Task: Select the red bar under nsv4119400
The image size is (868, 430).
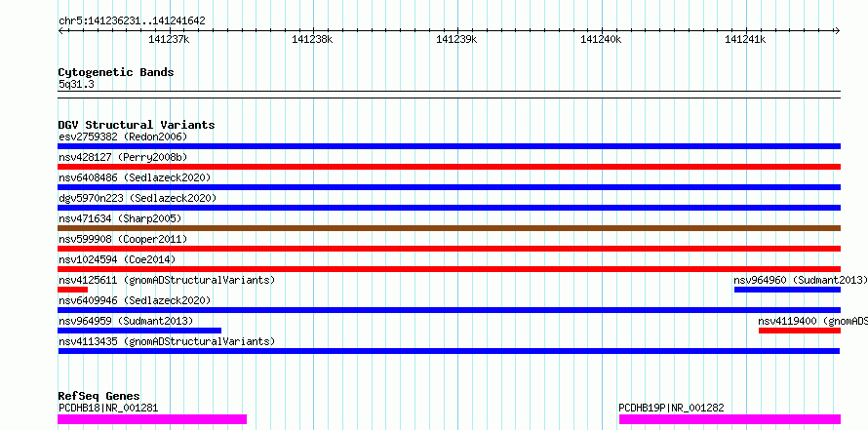Action: pyautogui.click(x=800, y=331)
